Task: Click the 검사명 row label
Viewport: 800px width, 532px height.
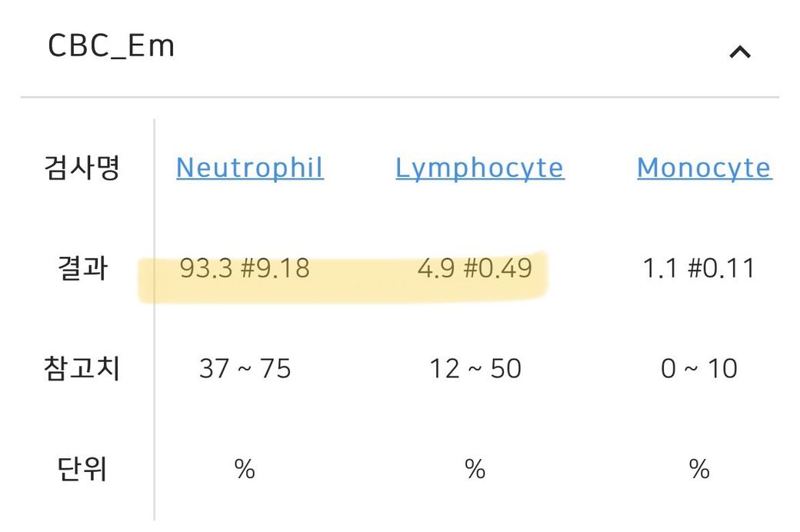Action: 82,168
